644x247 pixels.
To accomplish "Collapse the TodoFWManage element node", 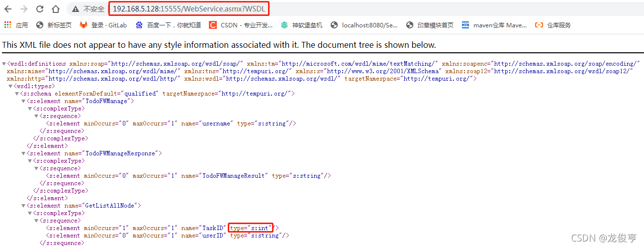I will tap(23, 101).
